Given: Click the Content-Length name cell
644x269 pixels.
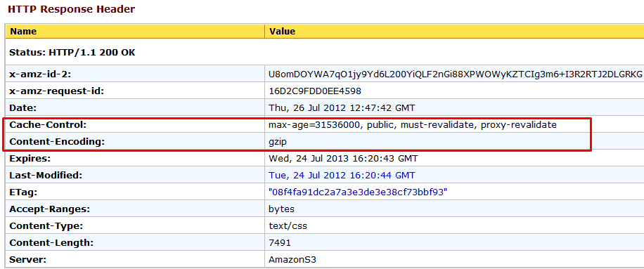Looking at the screenshot, I should pyautogui.click(x=136, y=243).
